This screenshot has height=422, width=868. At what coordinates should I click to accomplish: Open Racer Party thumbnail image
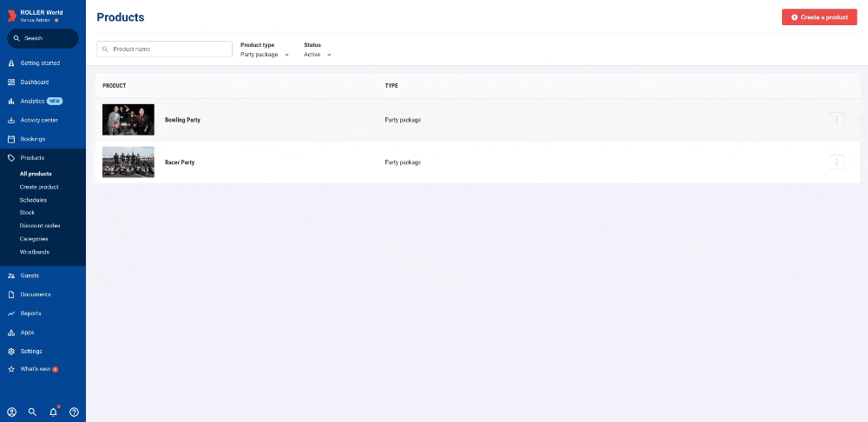coord(128,162)
